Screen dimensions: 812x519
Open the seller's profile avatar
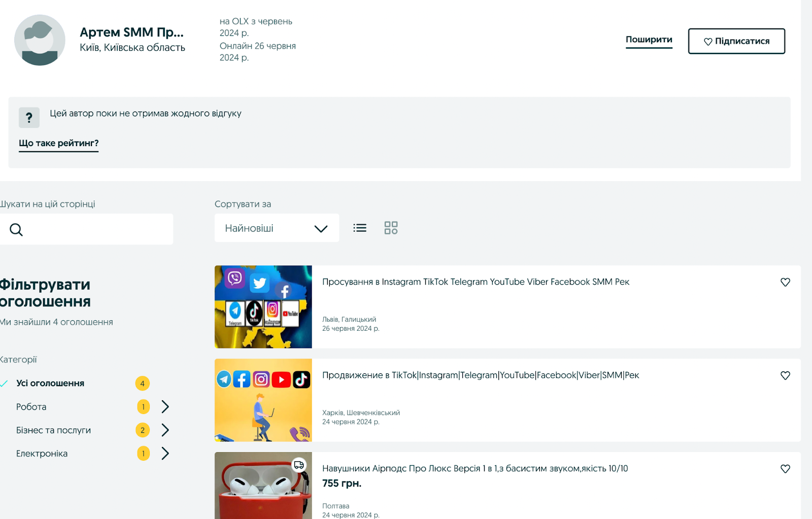pos(40,40)
